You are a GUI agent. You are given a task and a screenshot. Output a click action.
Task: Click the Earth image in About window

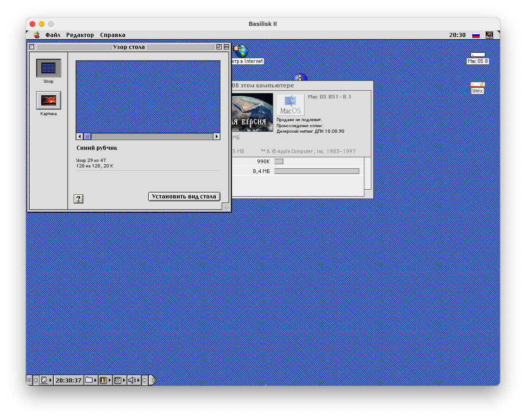[252, 112]
